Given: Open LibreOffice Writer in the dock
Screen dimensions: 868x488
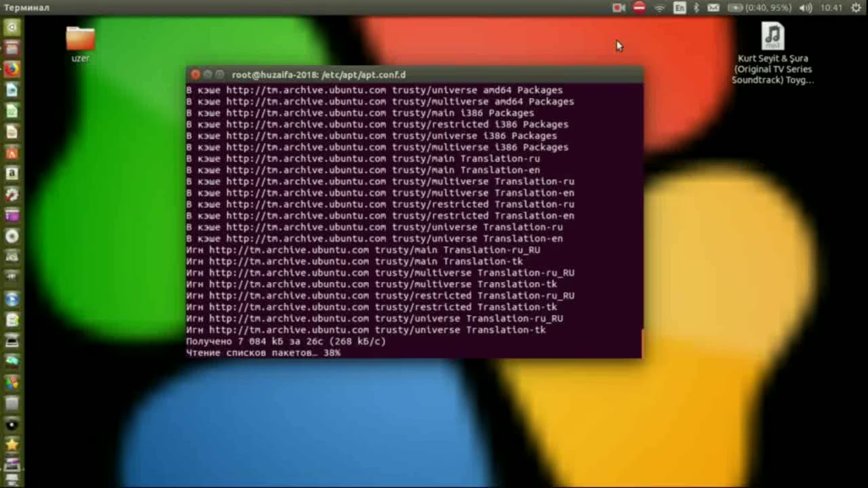Looking at the screenshot, I should click(x=12, y=90).
